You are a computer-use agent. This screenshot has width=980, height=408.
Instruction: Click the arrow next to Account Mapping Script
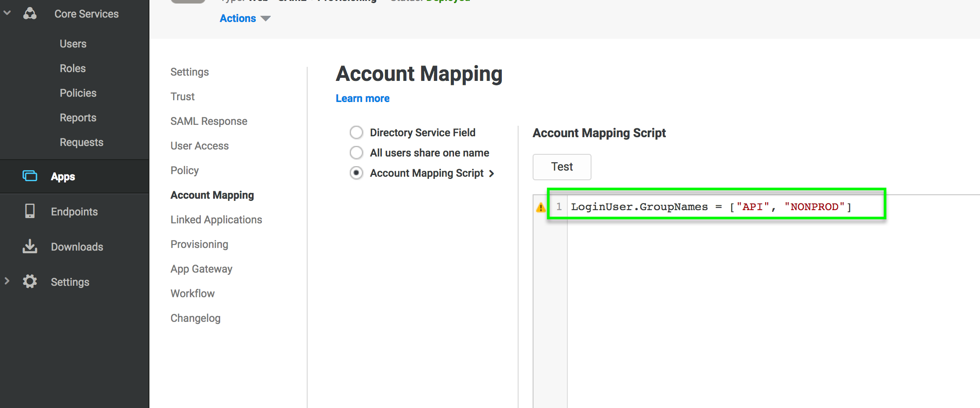pos(492,173)
